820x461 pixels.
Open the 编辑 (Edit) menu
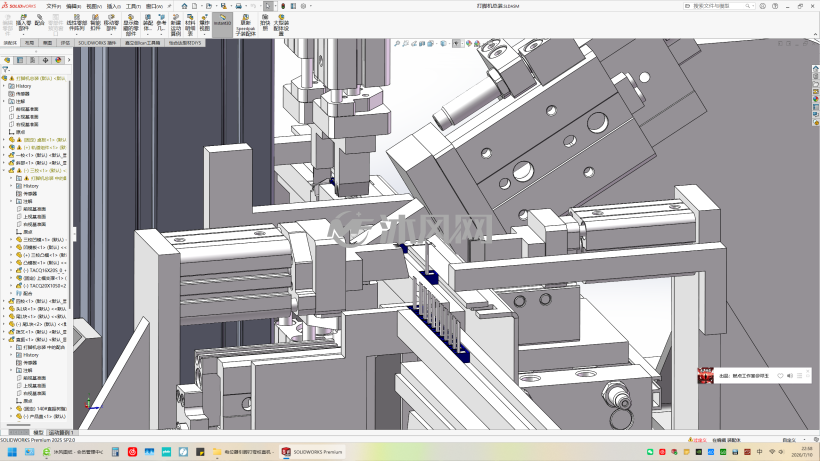pyautogui.click(x=73, y=6)
